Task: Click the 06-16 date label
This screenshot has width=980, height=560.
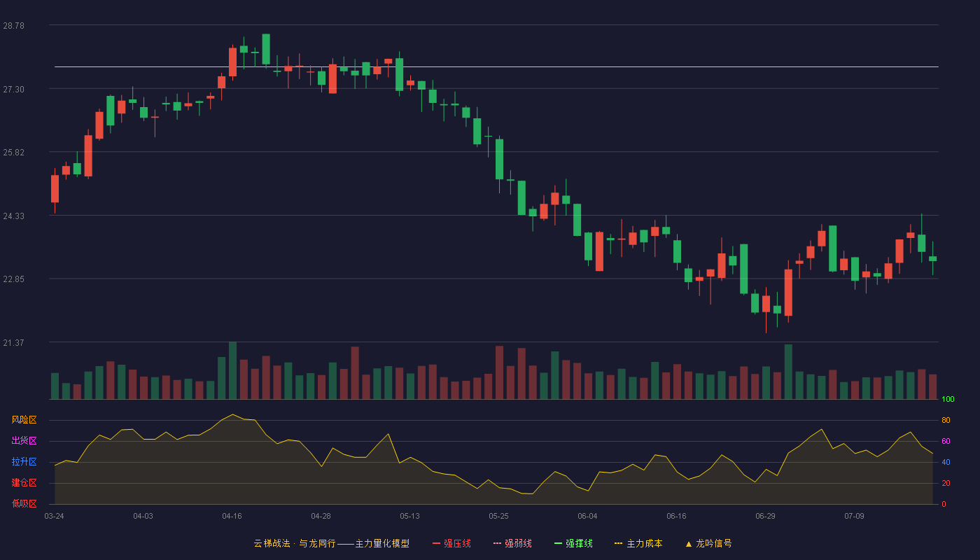Action: coord(676,516)
